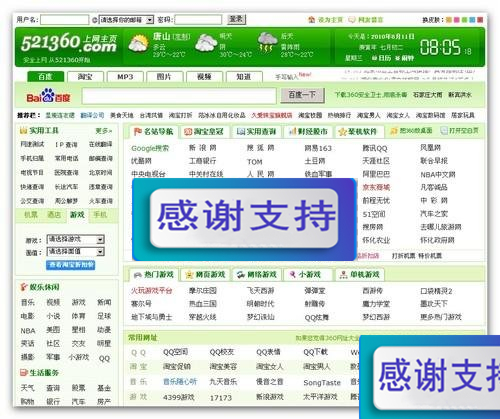Click the star icon on the 网页游戏 tab
500x419 pixels.
(189, 275)
